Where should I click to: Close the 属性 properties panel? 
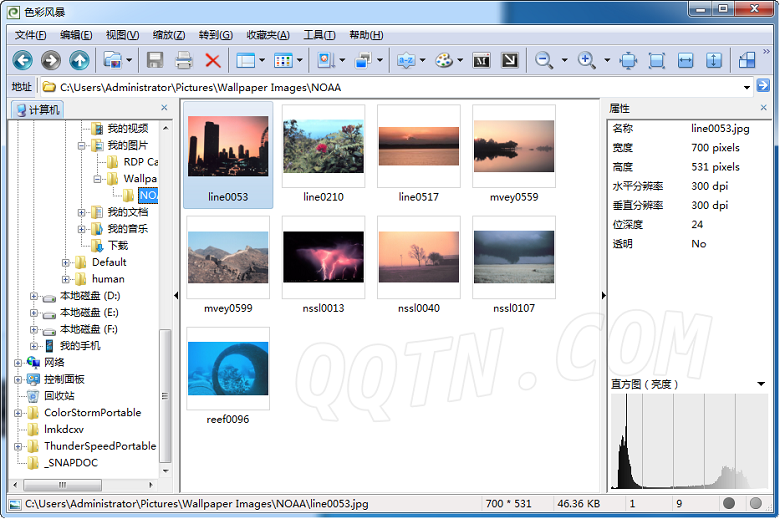767,108
